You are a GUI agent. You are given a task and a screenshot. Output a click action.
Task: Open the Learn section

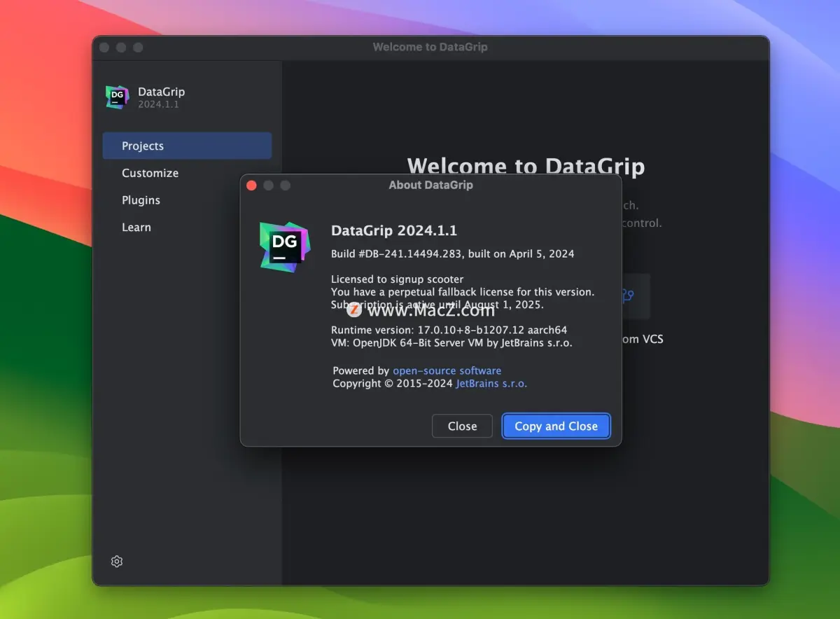(x=136, y=227)
